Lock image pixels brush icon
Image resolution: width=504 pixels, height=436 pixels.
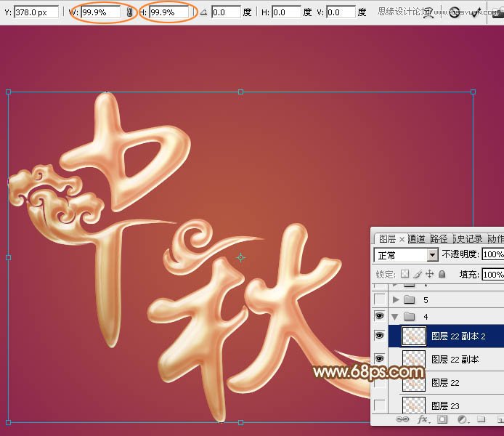tap(418, 274)
